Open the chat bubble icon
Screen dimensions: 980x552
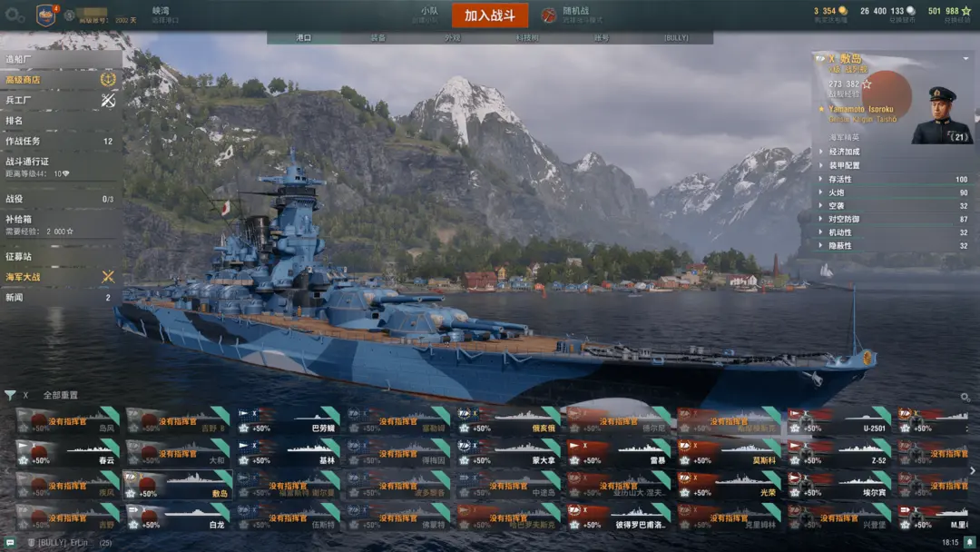[10, 542]
